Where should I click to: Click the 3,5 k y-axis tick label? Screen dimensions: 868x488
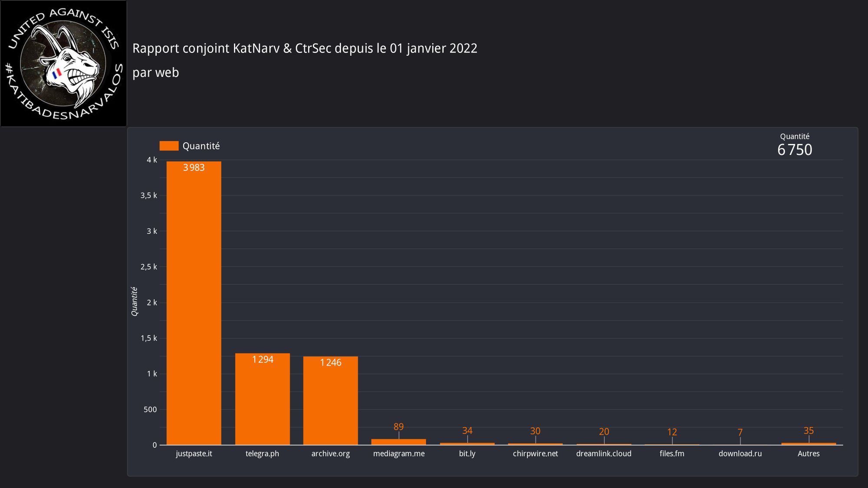tap(149, 196)
